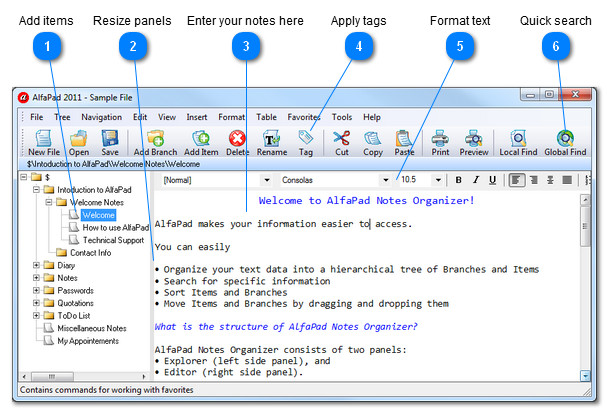The image size is (610, 416).
Task: Select the My Appointements item
Action: coord(88,341)
